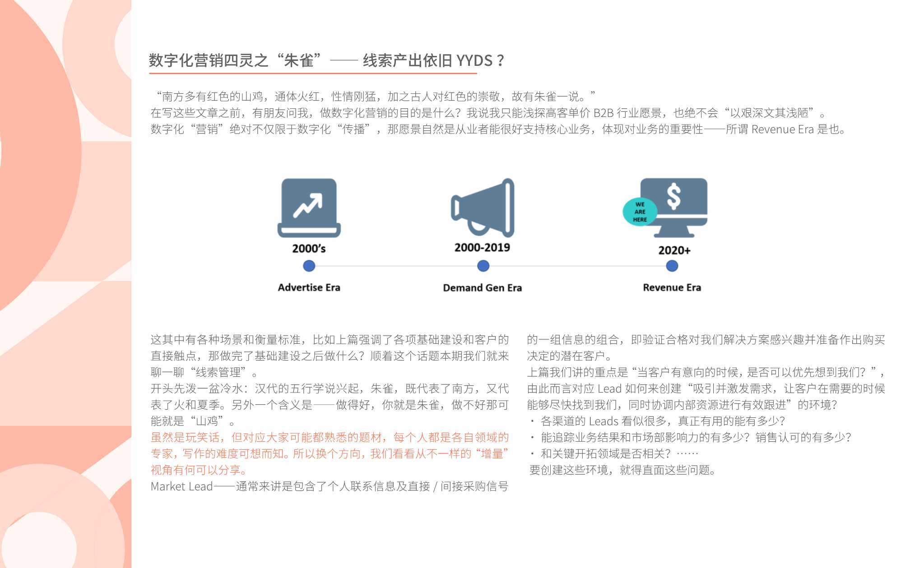Click the line 能就是“山鸡”

coord(193,421)
